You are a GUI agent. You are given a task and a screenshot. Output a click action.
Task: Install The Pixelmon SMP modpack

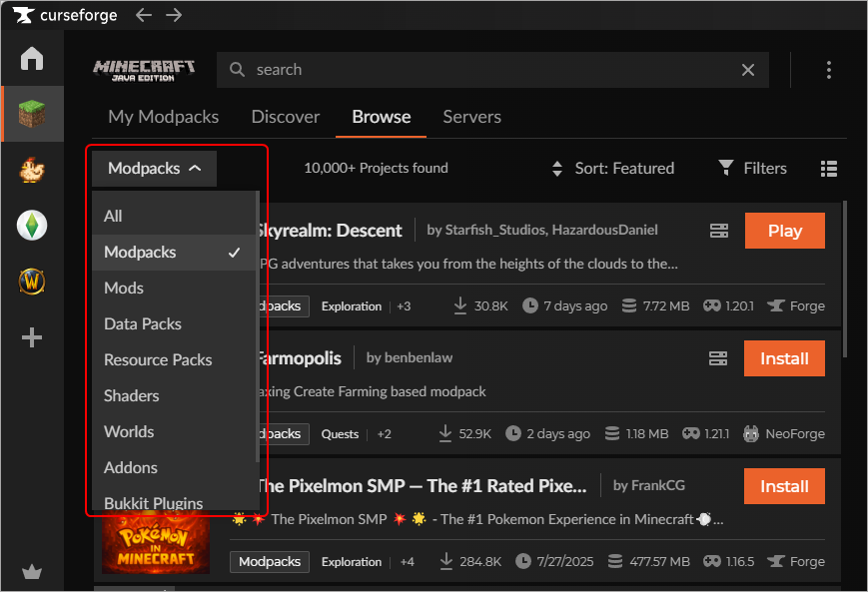[x=784, y=486]
